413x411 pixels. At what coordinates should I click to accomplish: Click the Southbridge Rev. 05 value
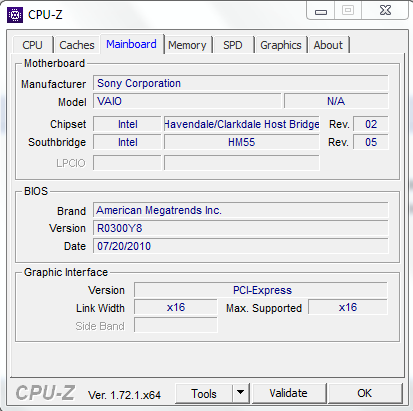click(x=371, y=142)
